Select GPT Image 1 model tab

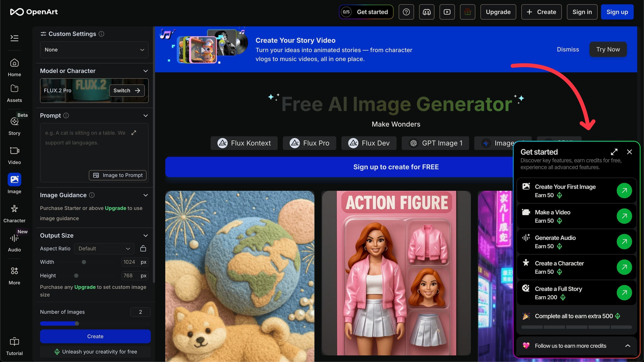coord(435,143)
